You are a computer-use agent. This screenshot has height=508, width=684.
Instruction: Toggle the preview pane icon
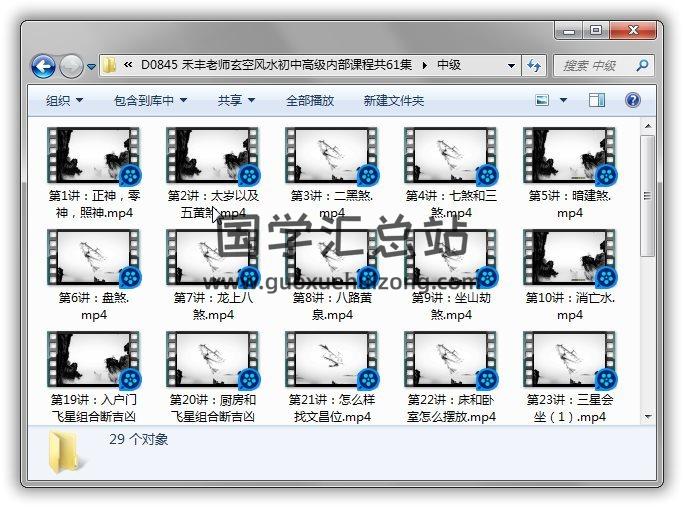pos(597,101)
